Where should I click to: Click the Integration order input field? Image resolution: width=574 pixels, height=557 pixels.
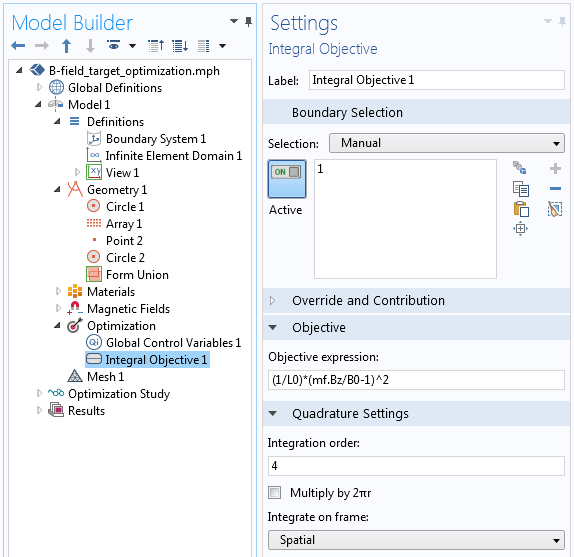[x=416, y=466]
